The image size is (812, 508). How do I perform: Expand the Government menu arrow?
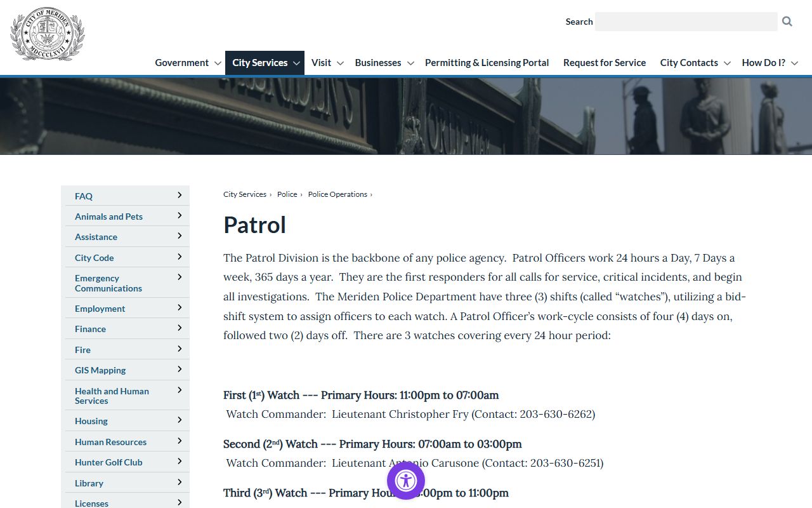click(218, 63)
